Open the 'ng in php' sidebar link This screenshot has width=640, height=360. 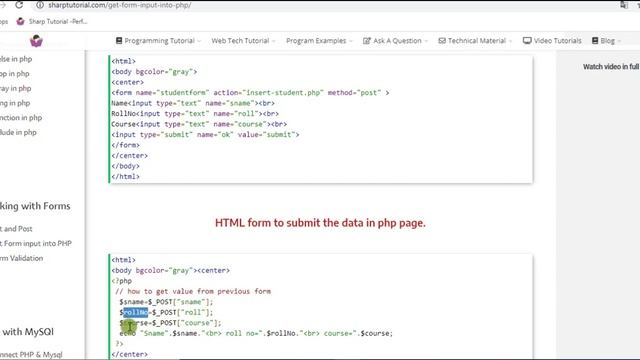(15, 103)
